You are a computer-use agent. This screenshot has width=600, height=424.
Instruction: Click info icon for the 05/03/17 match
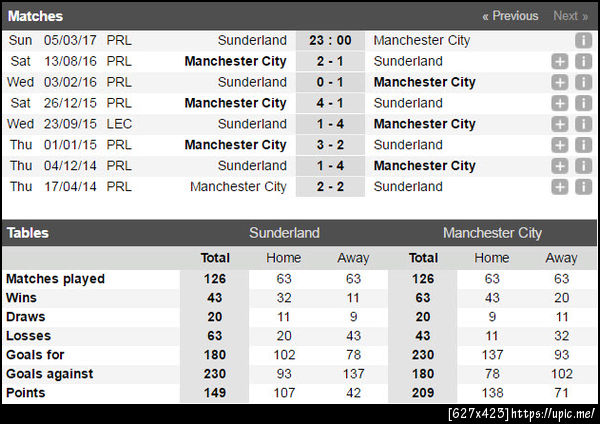[x=583, y=41]
